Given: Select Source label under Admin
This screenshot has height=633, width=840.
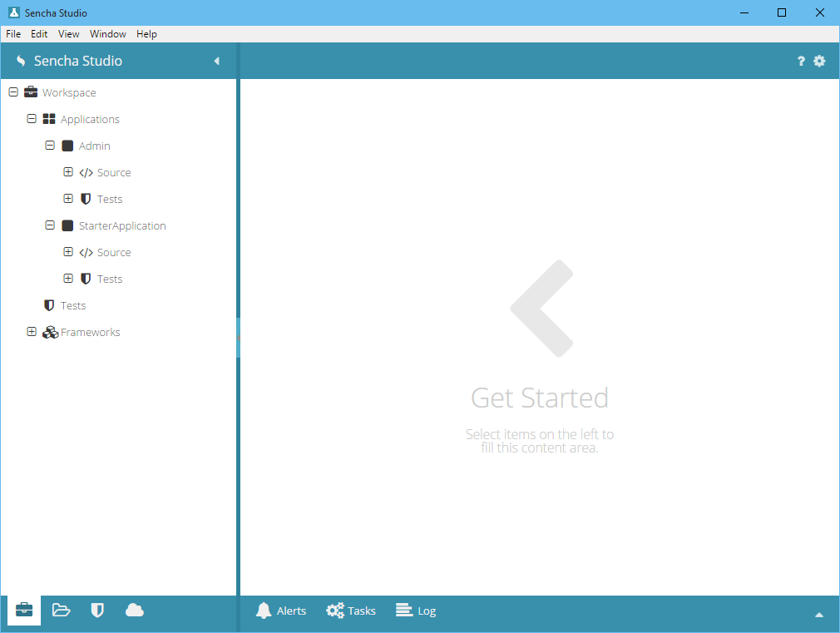Looking at the screenshot, I should click(114, 172).
